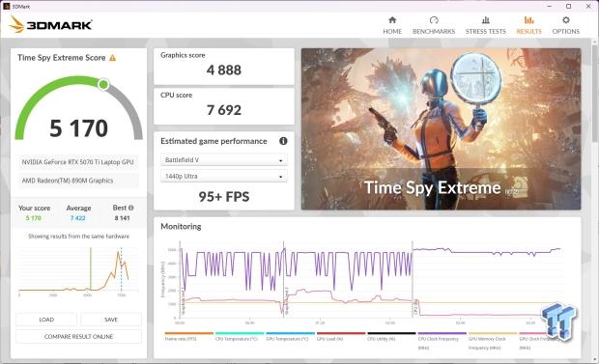Image resolution: width=599 pixels, height=364 pixels.
Task: Toggle the Frame rate (FPS) legend item
Action: pos(188,337)
